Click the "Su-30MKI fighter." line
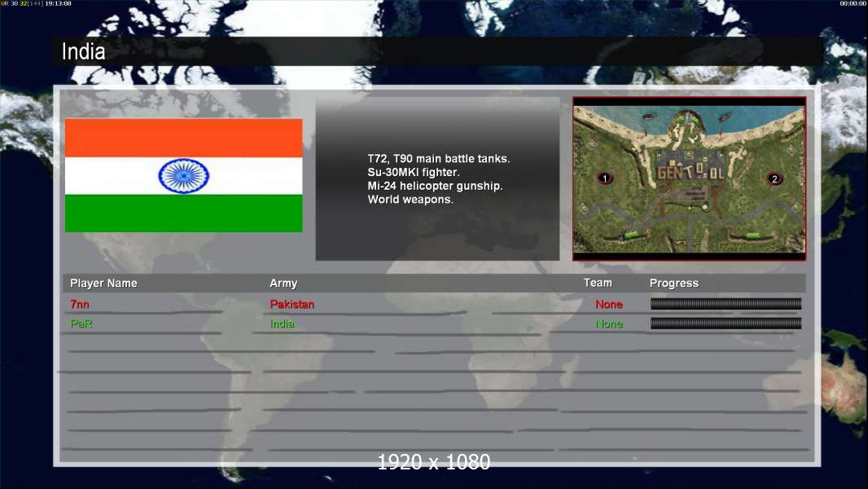This screenshot has height=489, width=868. coord(414,172)
